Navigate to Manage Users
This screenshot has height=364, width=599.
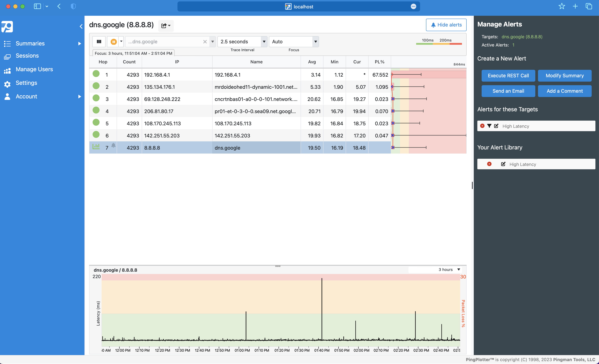tap(34, 69)
